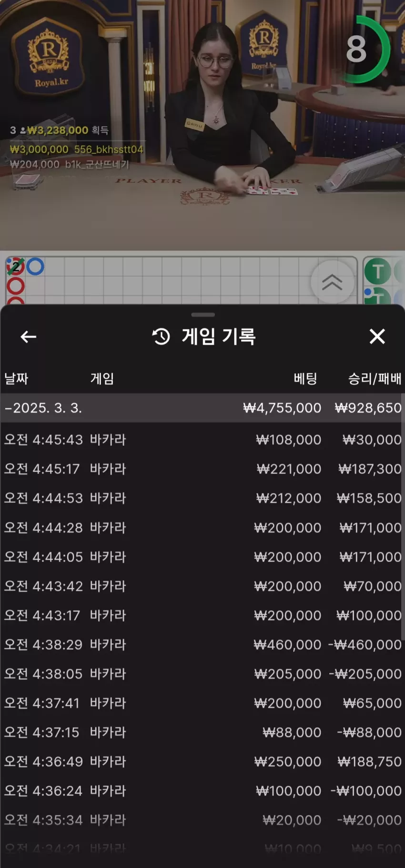Click the 날짜 column header
This screenshot has width=405, height=868.
pyautogui.click(x=16, y=379)
